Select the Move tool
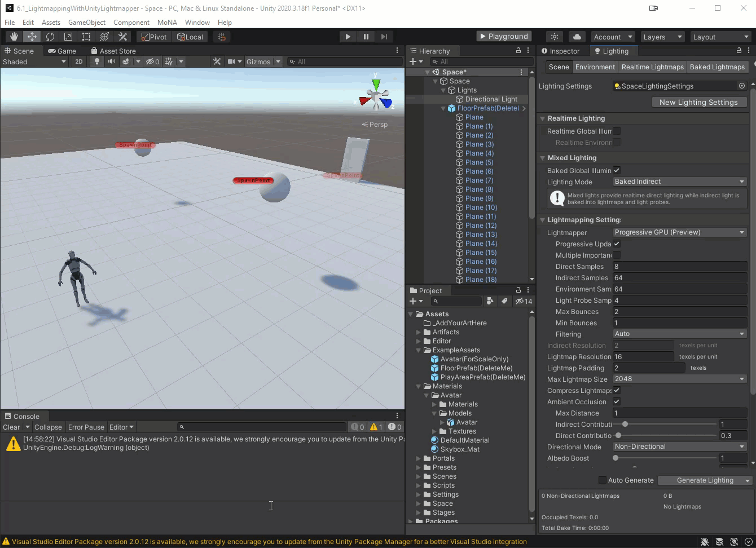756x548 pixels. pos(32,37)
